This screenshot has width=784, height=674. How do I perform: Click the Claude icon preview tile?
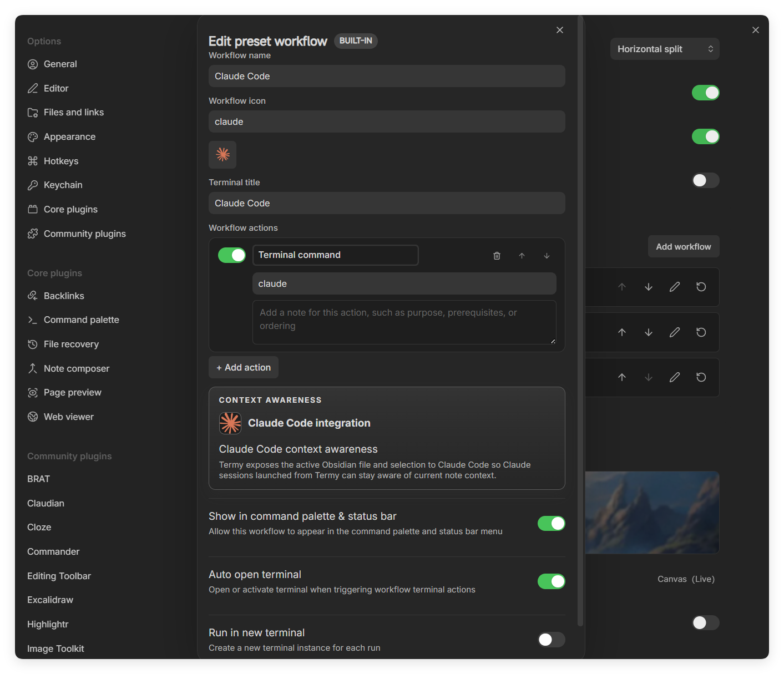pyautogui.click(x=222, y=155)
